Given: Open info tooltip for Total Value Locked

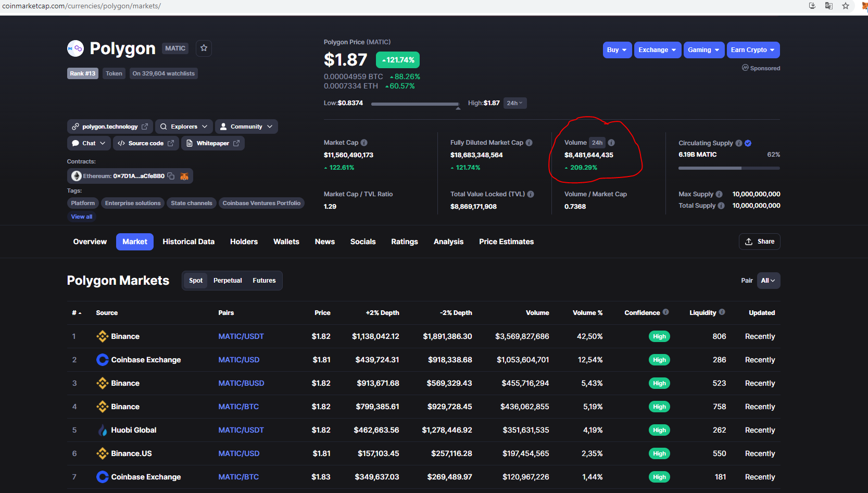Looking at the screenshot, I should point(531,194).
